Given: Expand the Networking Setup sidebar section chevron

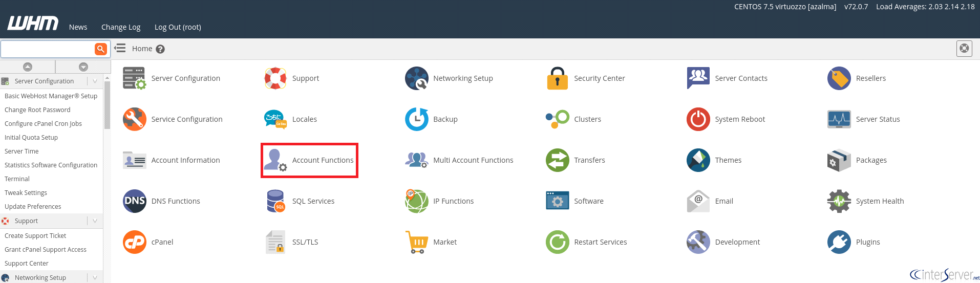Looking at the screenshot, I should point(95,277).
